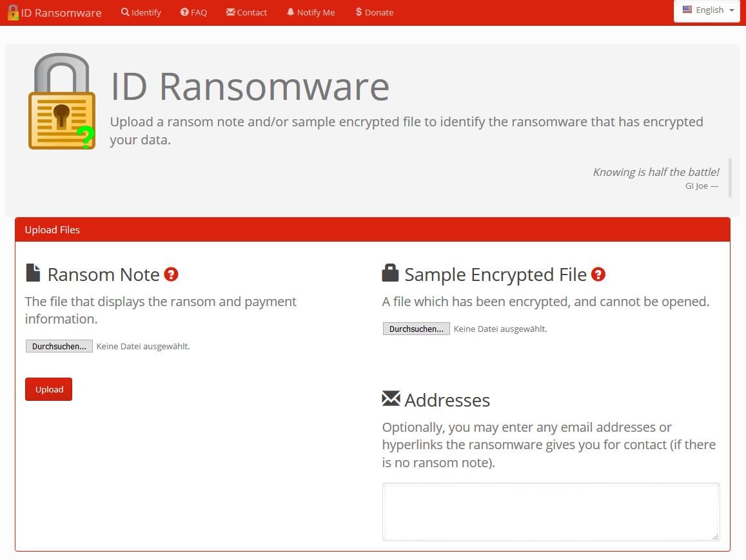The image size is (746, 560).
Task: Go to the Contact page
Action: (246, 12)
